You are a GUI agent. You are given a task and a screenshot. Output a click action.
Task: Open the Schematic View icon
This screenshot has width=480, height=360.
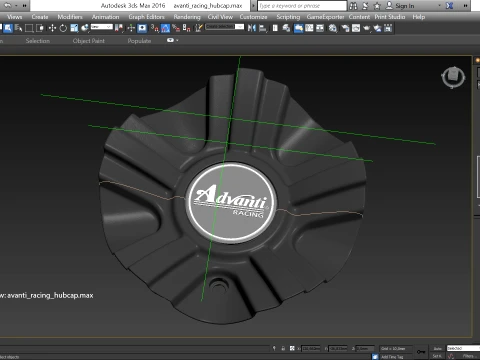pyautogui.click(x=320, y=28)
